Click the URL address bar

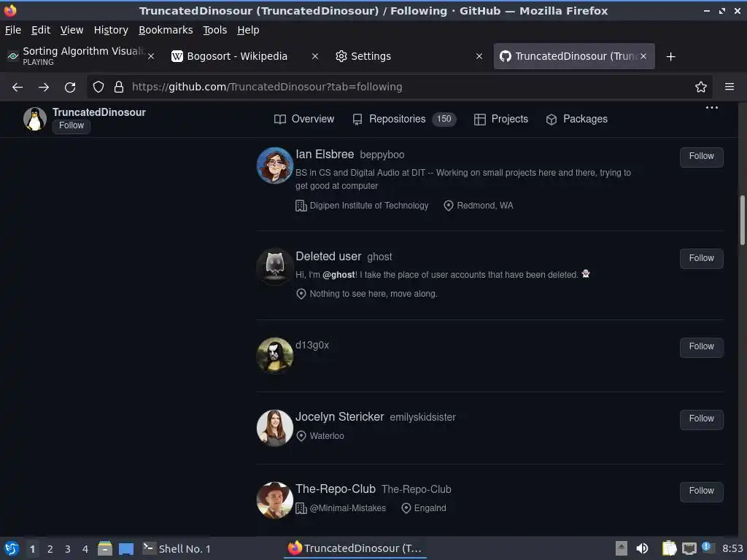399,87
